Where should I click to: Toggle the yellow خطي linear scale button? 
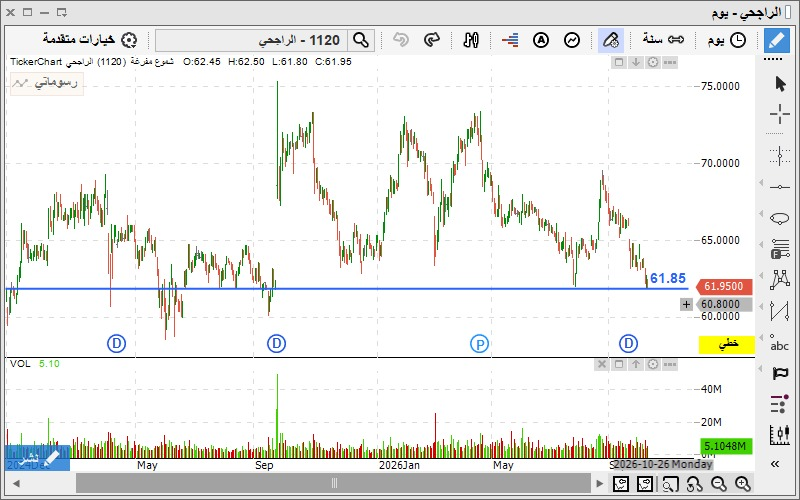pos(727,344)
